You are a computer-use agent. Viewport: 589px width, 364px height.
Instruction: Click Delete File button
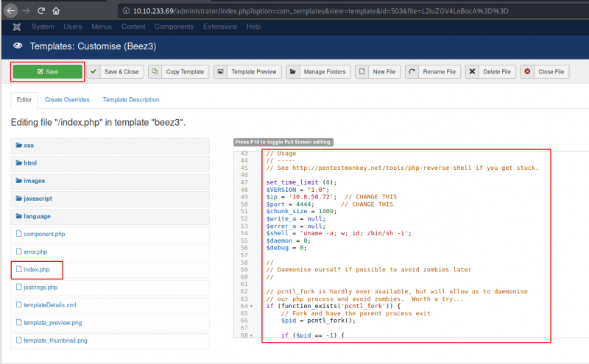click(x=490, y=71)
